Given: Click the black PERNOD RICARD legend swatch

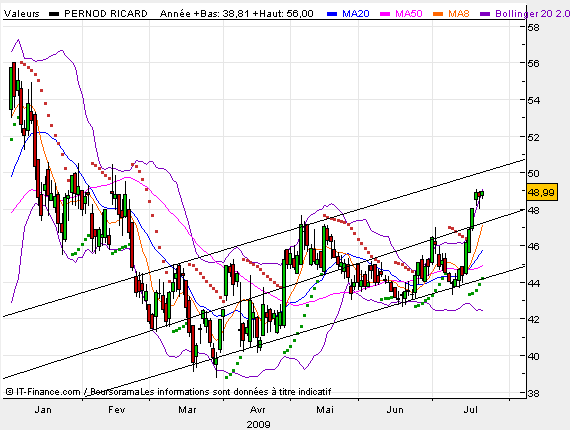Looking at the screenshot, I should click(x=54, y=14).
